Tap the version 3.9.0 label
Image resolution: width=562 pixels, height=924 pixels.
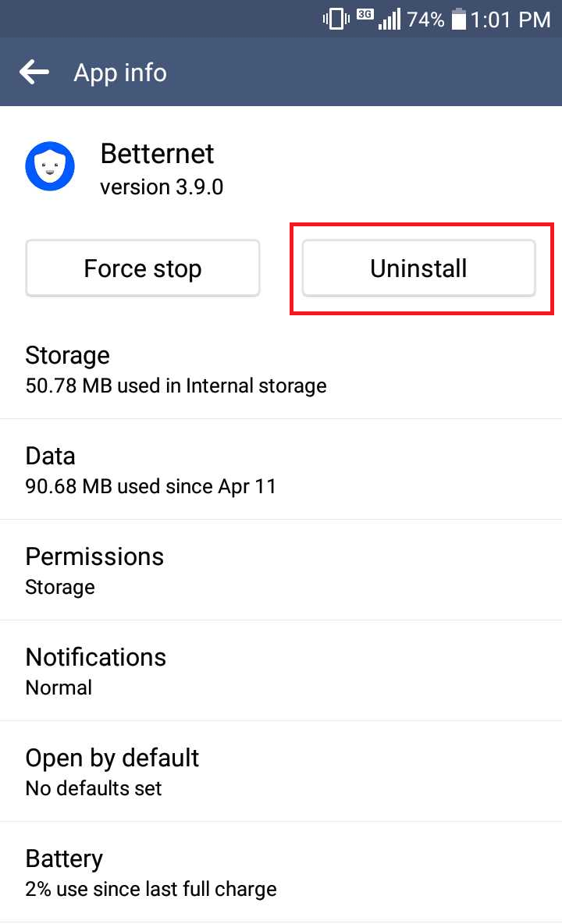[x=162, y=187]
